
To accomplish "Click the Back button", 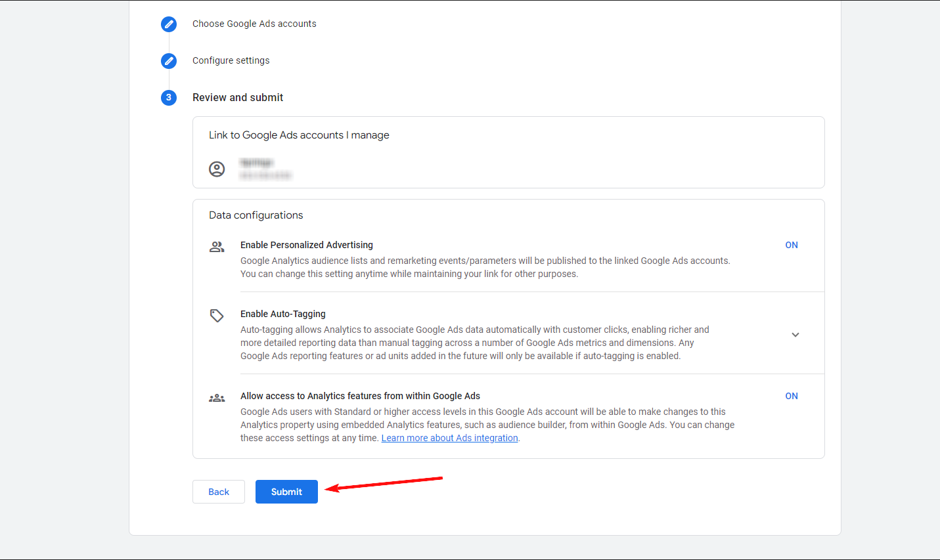I will click(219, 492).
